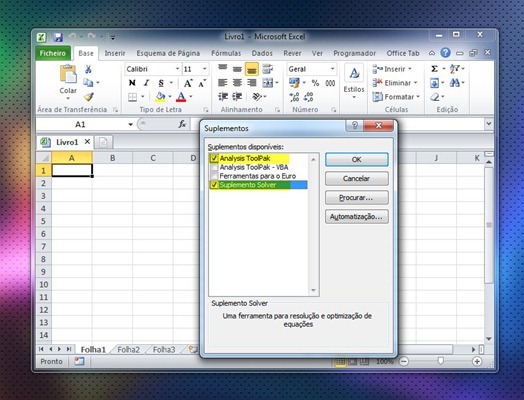Switch to the Programador ribbon tab
Viewport: 524px width, 400px height.
tap(355, 53)
